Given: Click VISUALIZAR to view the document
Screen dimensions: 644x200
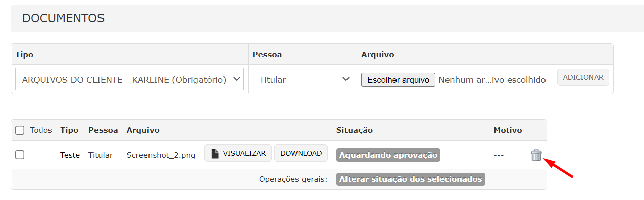Looking at the screenshot, I should coord(238,153).
